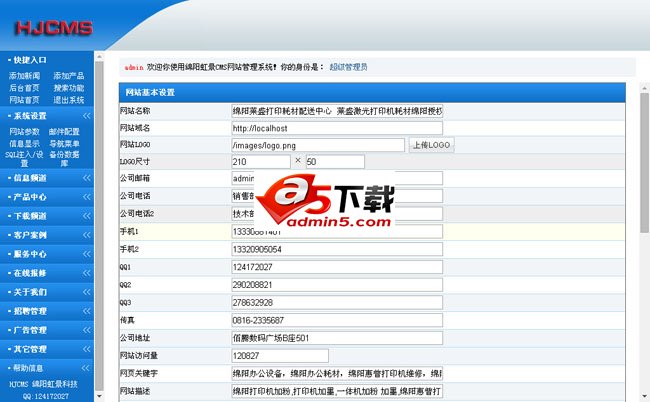Image resolution: width=650 pixels, height=402 pixels.
Task: Expand the 下载频道 section chevron
Action: [87, 216]
